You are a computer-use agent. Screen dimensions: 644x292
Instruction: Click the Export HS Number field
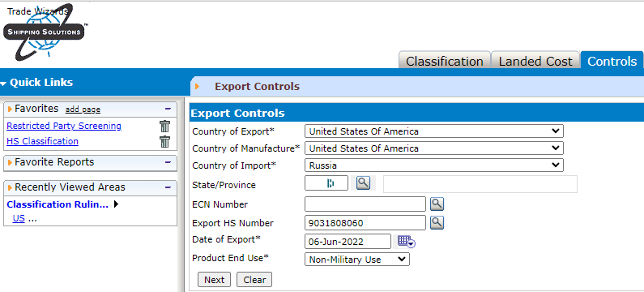point(365,223)
